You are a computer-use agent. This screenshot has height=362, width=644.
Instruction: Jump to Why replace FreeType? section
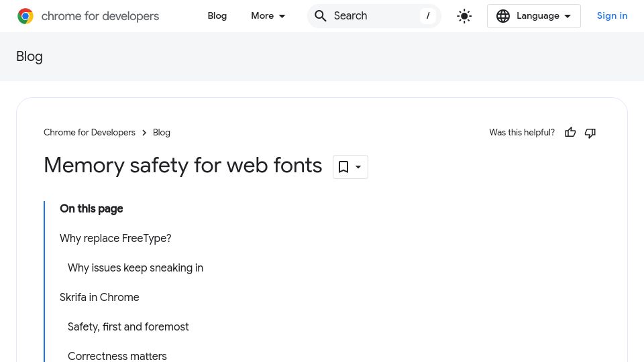pos(115,239)
